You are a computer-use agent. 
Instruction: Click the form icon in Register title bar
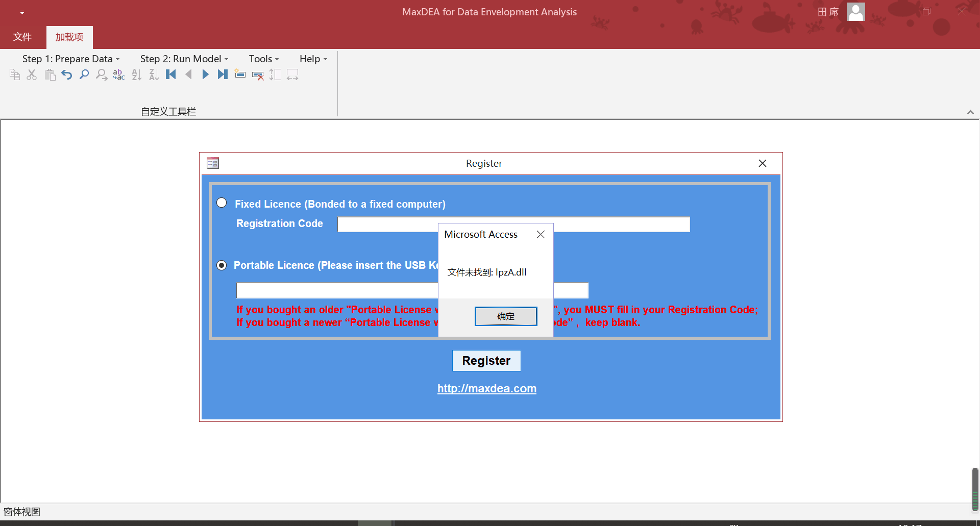click(x=213, y=163)
